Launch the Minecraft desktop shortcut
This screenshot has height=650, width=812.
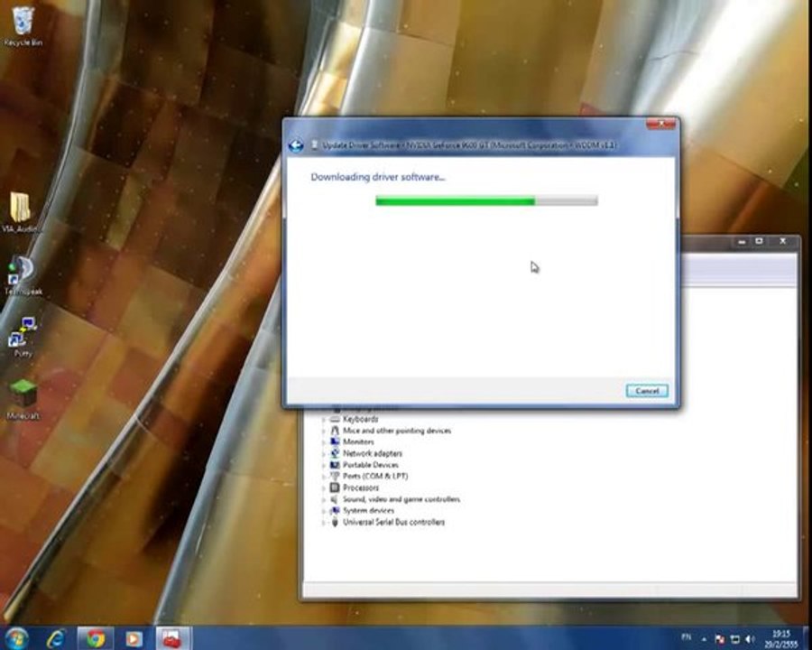(x=23, y=399)
